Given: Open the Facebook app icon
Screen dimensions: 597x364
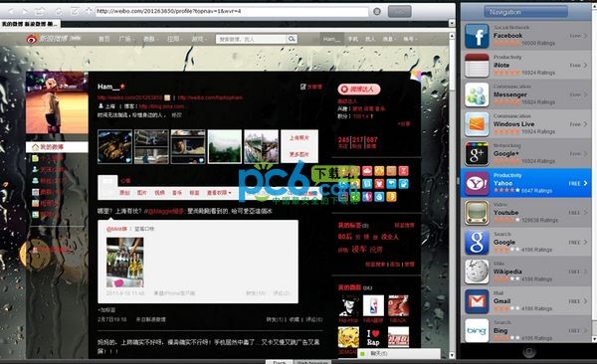Looking at the screenshot, I should tap(477, 36).
